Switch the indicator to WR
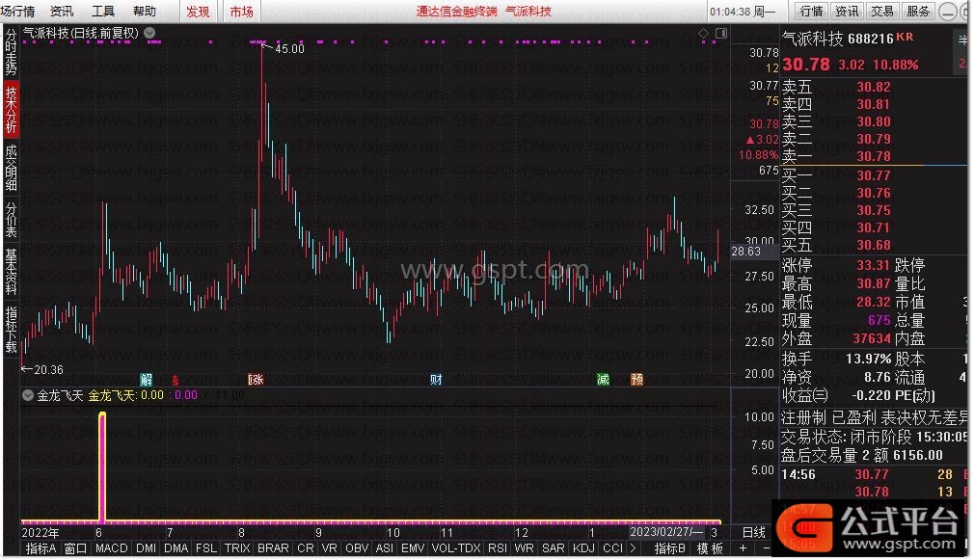Screen dimensions: 974x560 (x=525, y=548)
